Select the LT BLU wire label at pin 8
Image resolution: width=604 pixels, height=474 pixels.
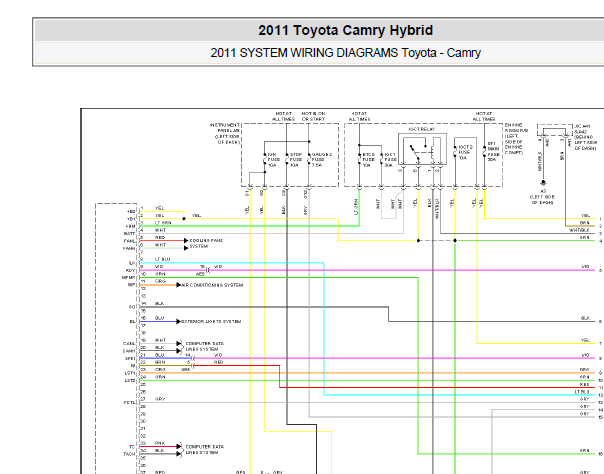tap(162, 260)
